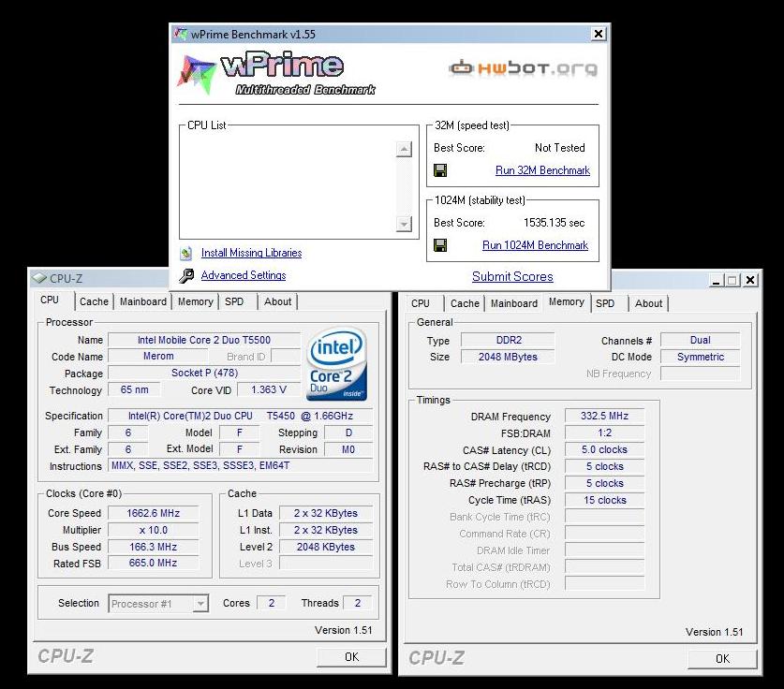Open About tab in right CPU-Z window
The image size is (784, 689).
click(648, 304)
